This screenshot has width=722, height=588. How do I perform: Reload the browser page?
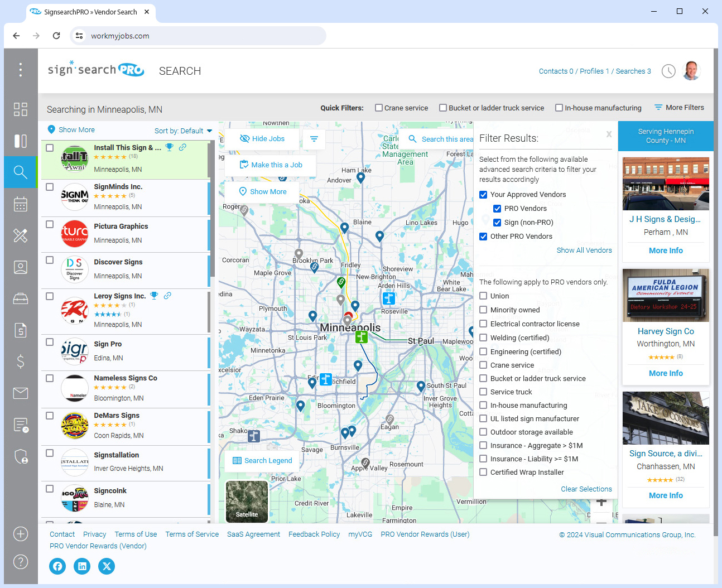(56, 36)
